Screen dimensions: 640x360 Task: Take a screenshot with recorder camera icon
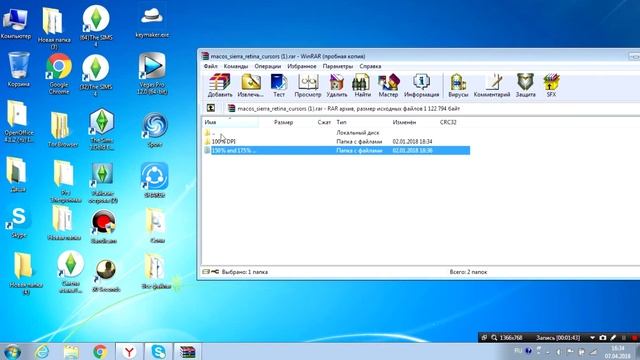[x=603, y=338]
